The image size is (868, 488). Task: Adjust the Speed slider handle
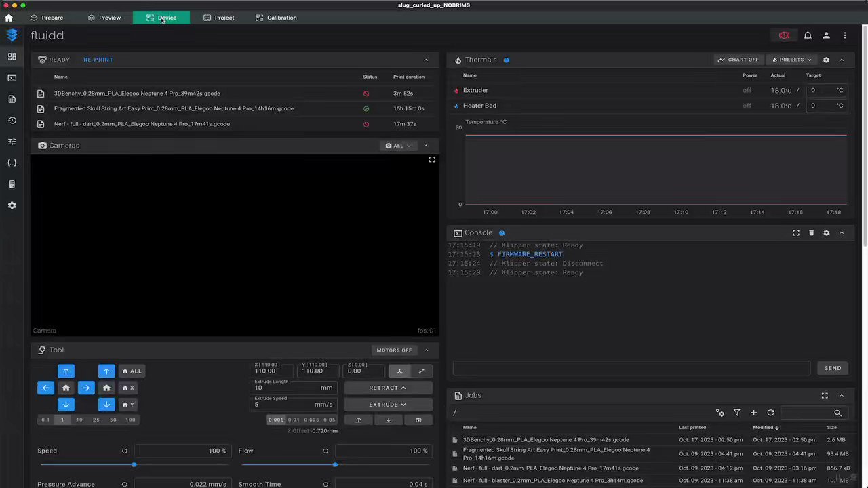tap(134, 465)
